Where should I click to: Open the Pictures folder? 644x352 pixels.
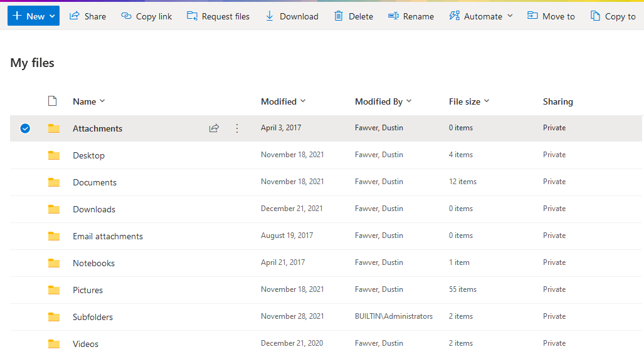[88, 290]
